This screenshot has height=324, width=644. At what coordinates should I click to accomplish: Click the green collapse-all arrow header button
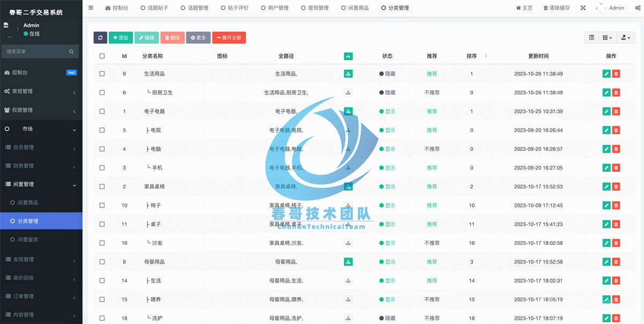click(x=348, y=56)
